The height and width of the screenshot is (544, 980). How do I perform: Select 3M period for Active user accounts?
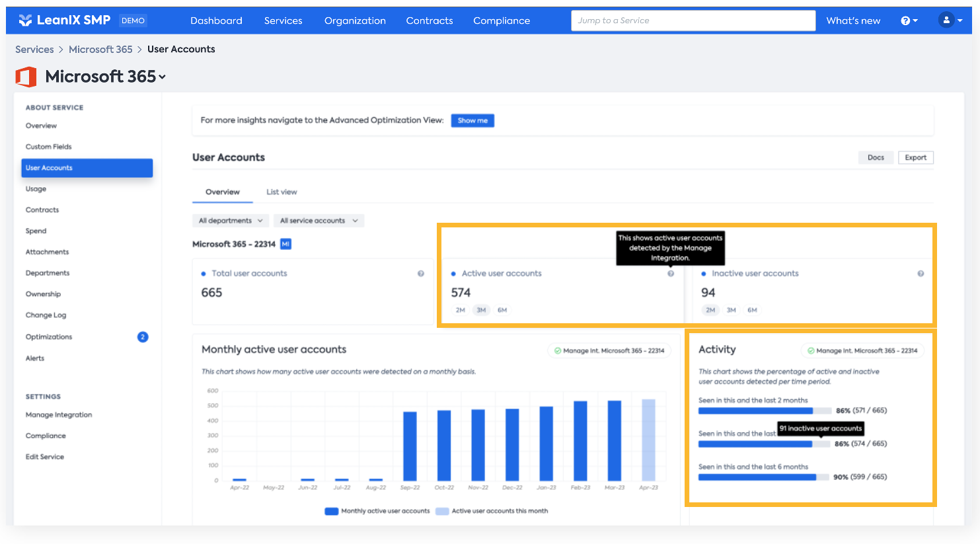point(481,310)
